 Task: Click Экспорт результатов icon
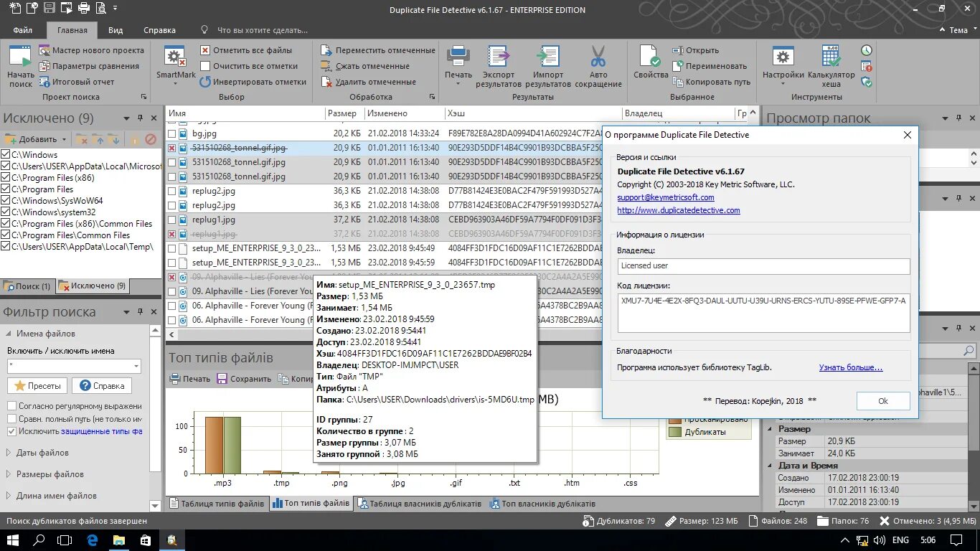pyautogui.click(x=498, y=57)
